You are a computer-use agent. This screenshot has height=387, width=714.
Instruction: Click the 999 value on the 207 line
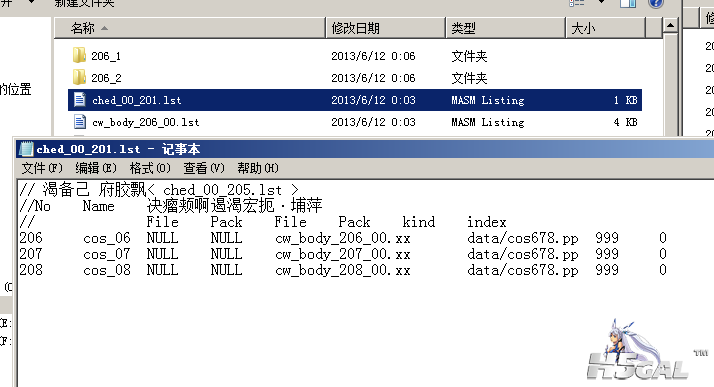607,254
